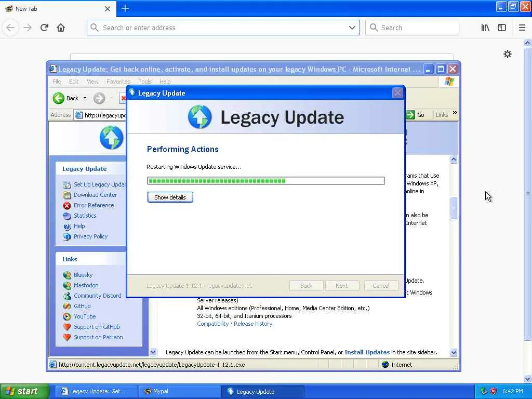Image resolution: width=532 pixels, height=399 pixels.
Task: Click the green Go arrow icon
Action: pos(410,115)
